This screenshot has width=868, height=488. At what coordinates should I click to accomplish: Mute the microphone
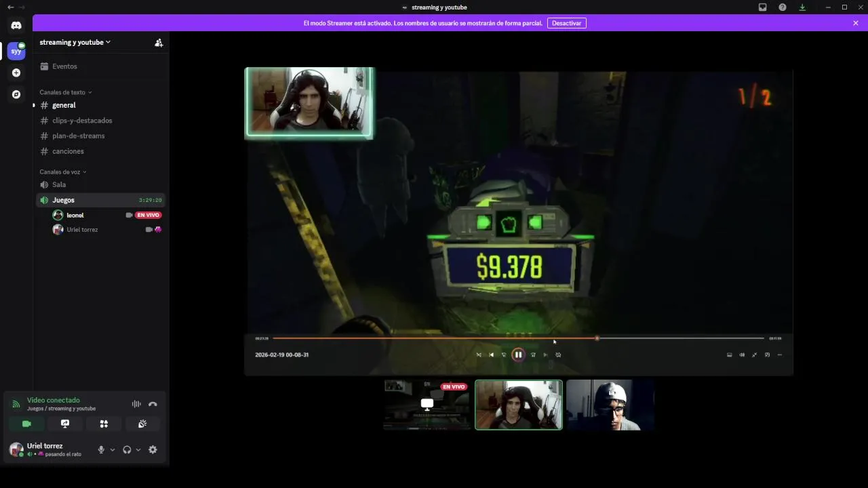(x=101, y=450)
